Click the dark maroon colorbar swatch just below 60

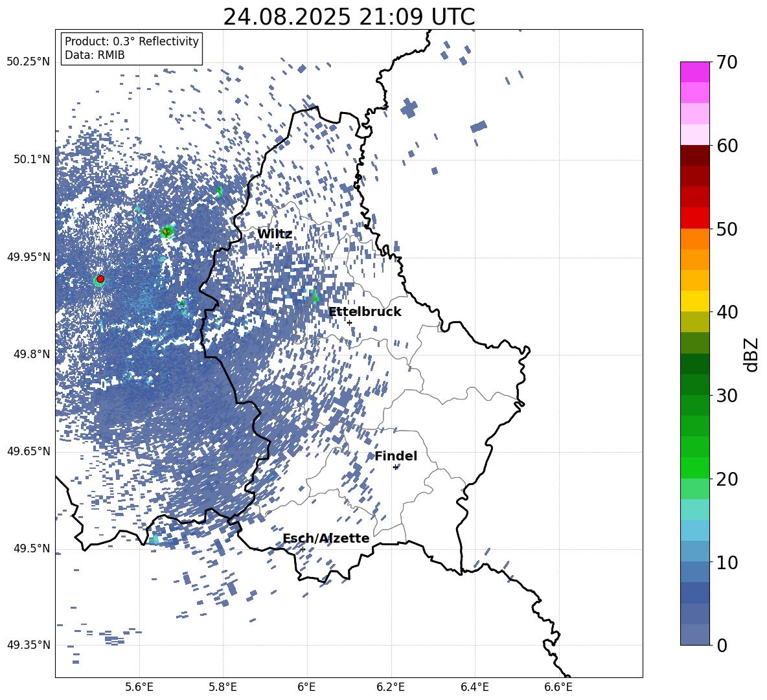pyautogui.click(x=695, y=155)
